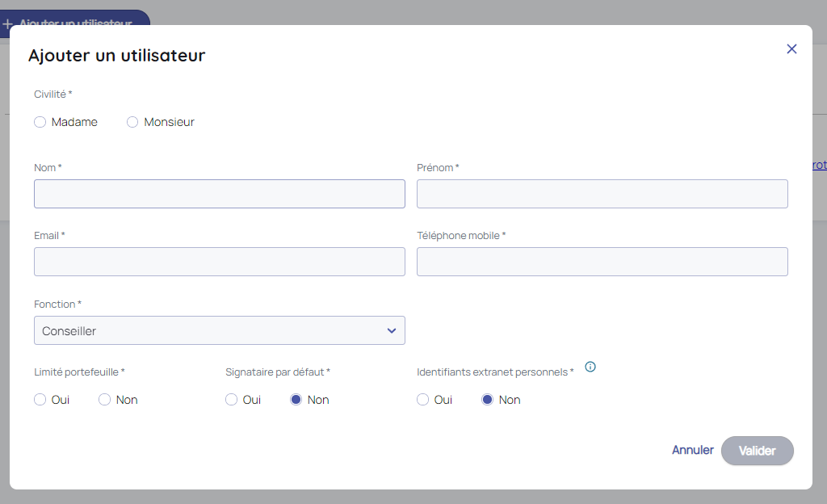
Task: Click info icon beside Identifiants extranet personnels
Action: 590,367
